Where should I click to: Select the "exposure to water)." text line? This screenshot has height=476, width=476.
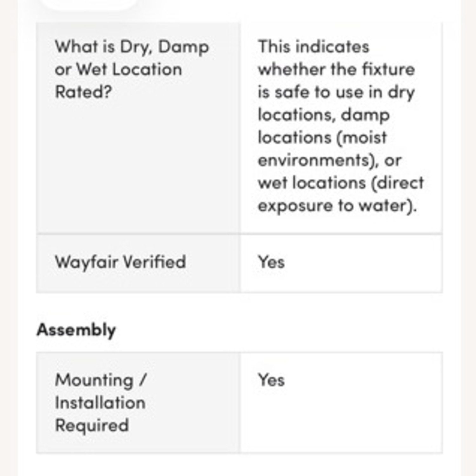[337, 206]
